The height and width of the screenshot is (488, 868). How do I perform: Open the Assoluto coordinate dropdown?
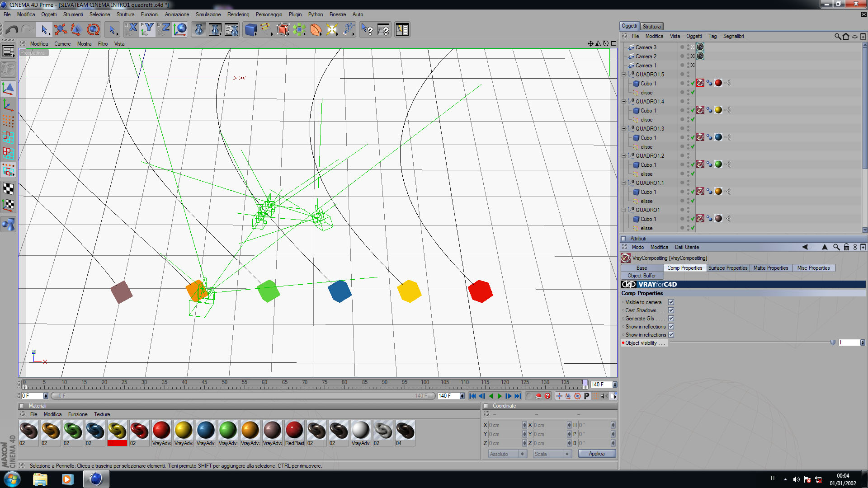(x=507, y=454)
